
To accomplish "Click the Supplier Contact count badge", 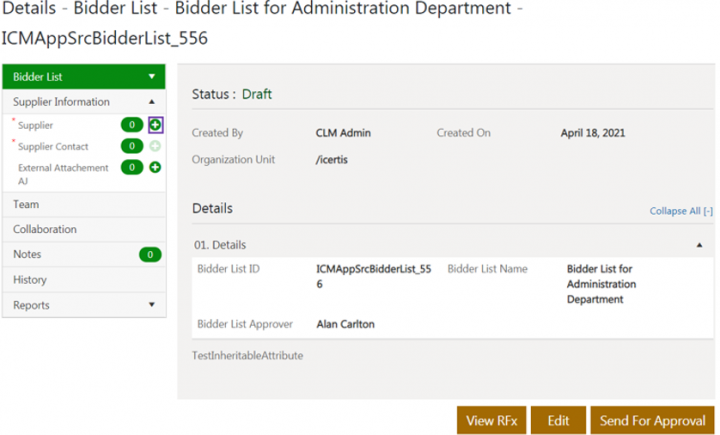I will pyautogui.click(x=131, y=146).
